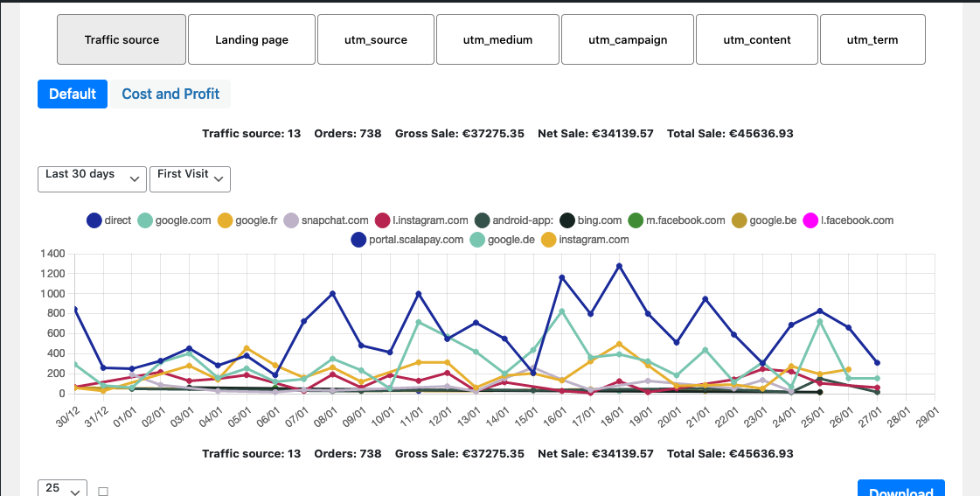Click portal.scalapay.com legend icon
Screen dimensions: 980x496
[x=358, y=239]
